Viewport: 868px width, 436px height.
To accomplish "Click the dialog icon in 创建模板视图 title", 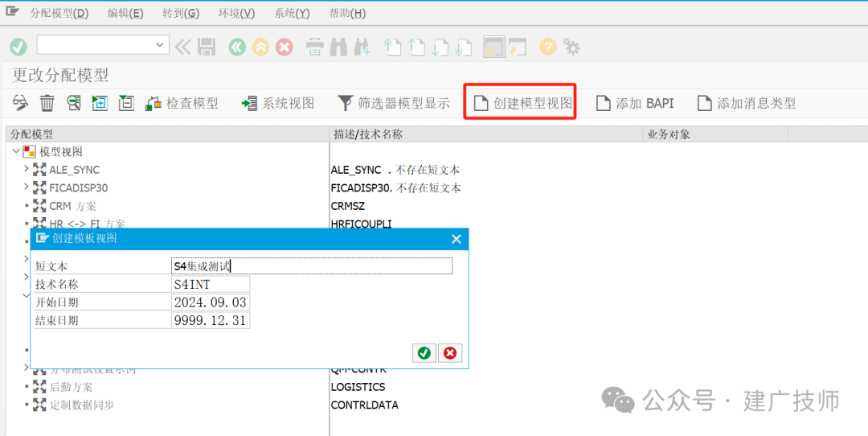I will pos(43,238).
